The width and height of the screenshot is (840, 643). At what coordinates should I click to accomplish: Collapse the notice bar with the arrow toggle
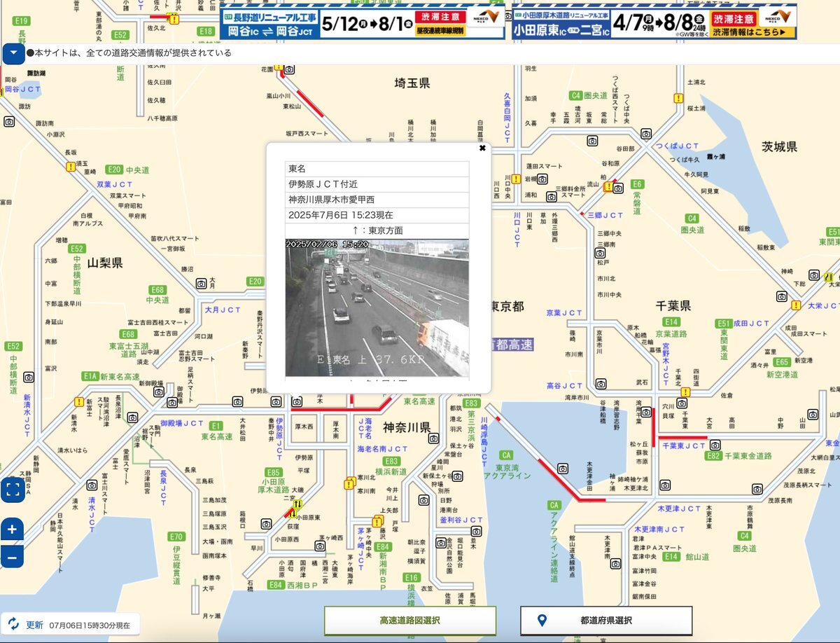click(x=13, y=53)
